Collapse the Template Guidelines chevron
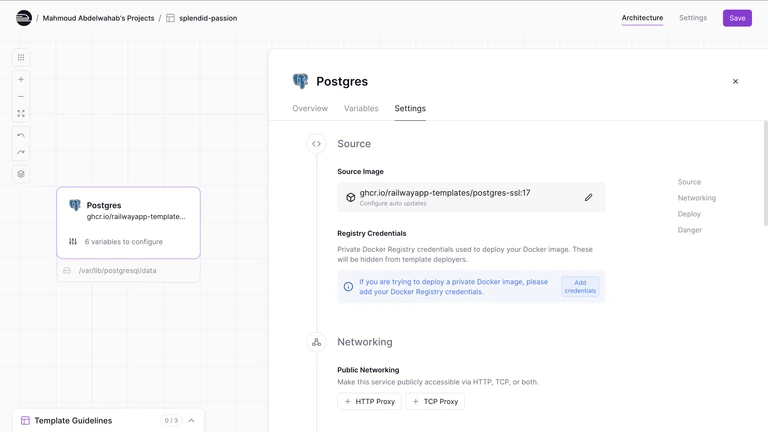 192,421
